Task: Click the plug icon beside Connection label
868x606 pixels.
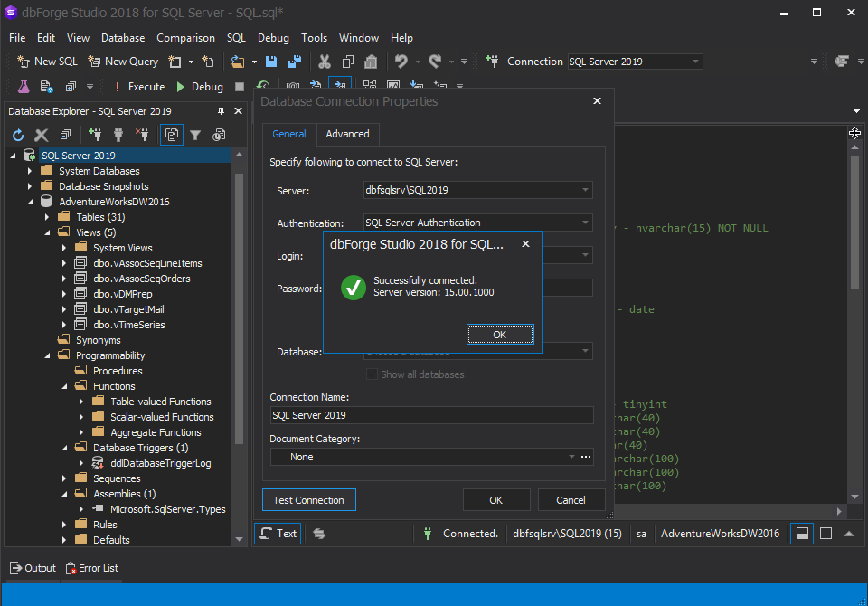Action: [x=492, y=62]
